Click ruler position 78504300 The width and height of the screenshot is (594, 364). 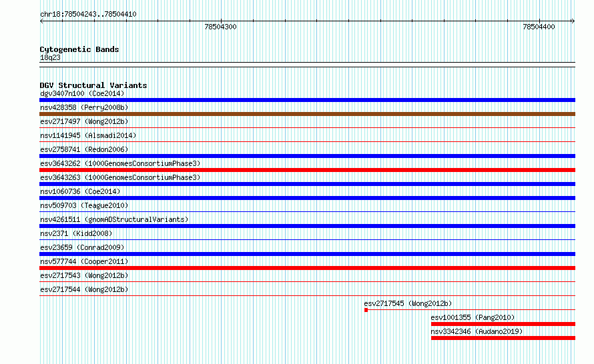(220, 27)
